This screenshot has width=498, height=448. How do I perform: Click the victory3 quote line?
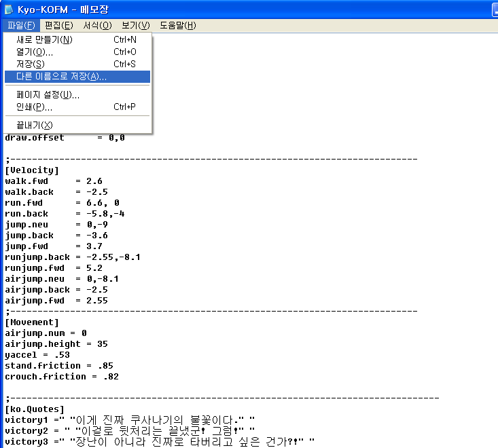click(160, 442)
